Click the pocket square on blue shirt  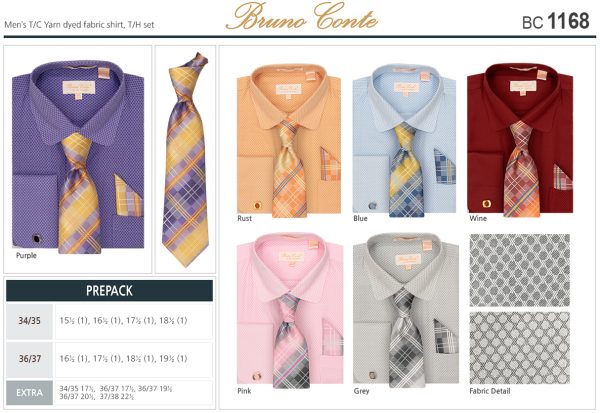click(x=444, y=167)
